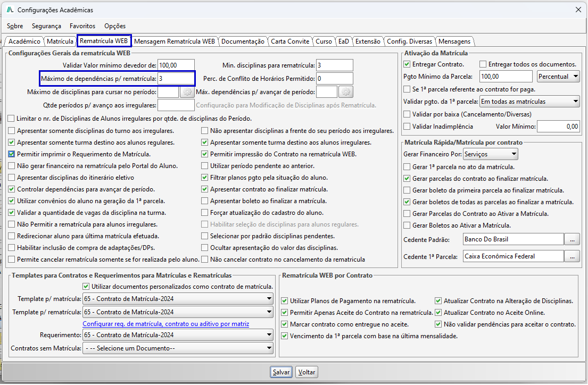Image resolution: width=588 pixels, height=385 pixels.
Task: Open the Extensão tab
Action: pos(368,41)
